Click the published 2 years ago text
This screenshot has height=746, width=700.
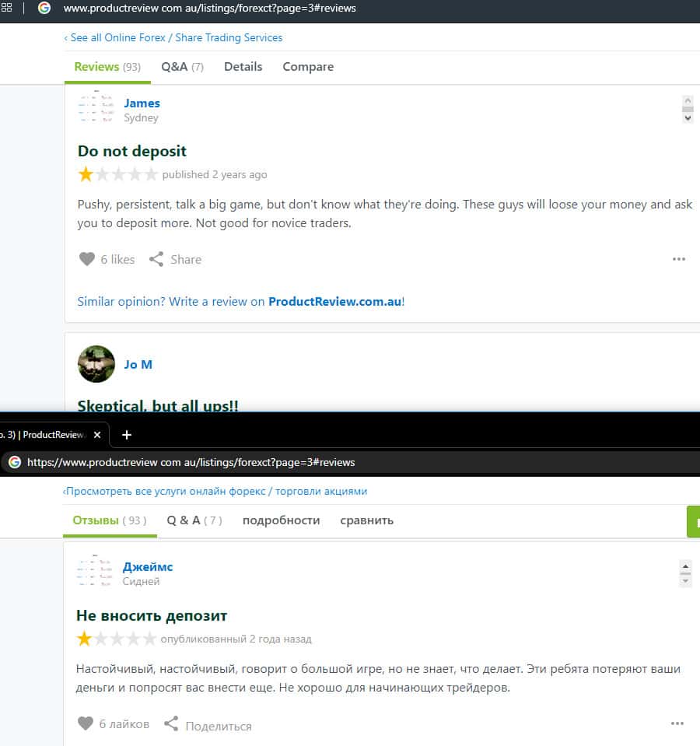point(215,174)
